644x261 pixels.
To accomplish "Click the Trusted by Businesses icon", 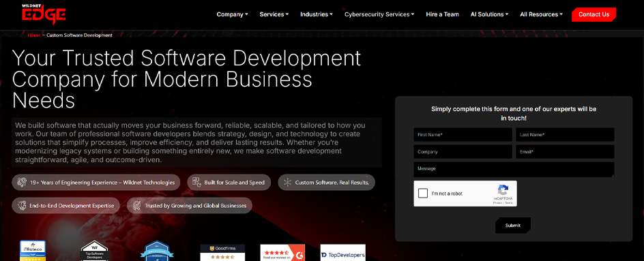I will pyautogui.click(x=136, y=205).
